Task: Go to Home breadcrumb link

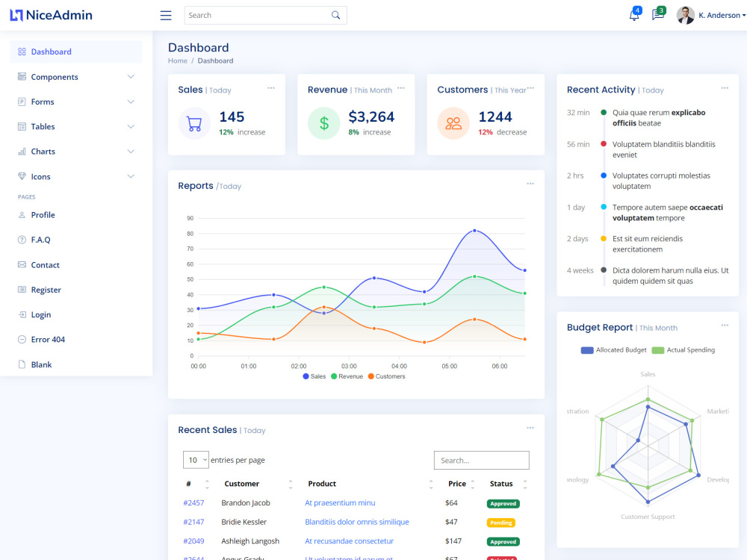Action: click(178, 60)
